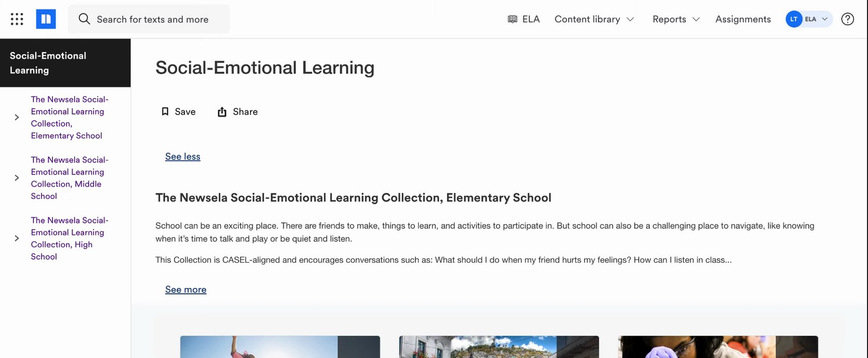
Task: Expand the Content library dropdown
Action: (x=594, y=19)
